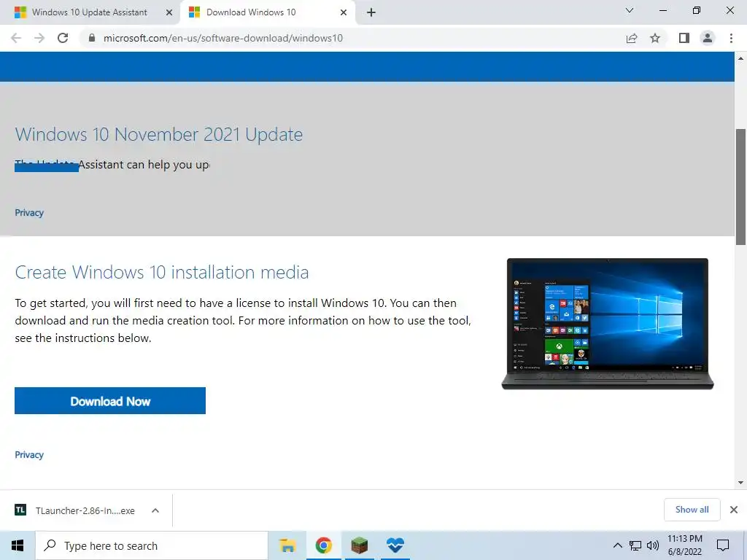
Task: Open the volume control icon
Action: coord(653,545)
